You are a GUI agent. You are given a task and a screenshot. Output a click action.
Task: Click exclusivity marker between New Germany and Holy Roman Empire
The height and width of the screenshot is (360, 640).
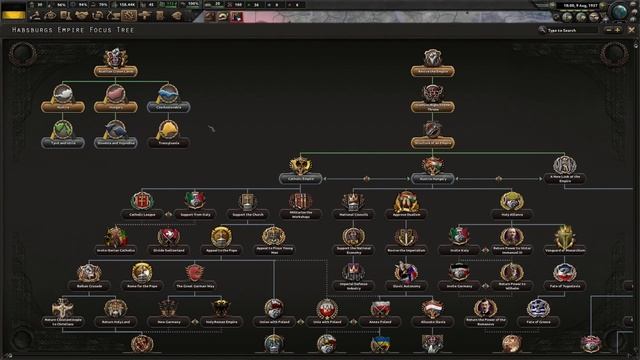click(x=195, y=322)
